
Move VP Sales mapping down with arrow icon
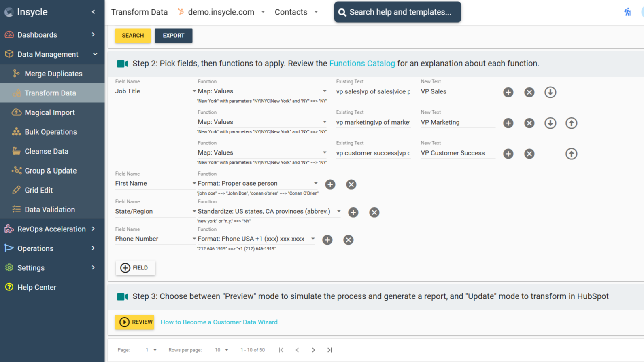pos(550,92)
